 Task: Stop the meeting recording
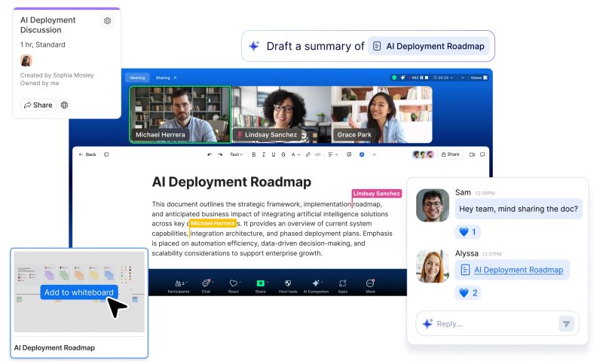coord(427,78)
